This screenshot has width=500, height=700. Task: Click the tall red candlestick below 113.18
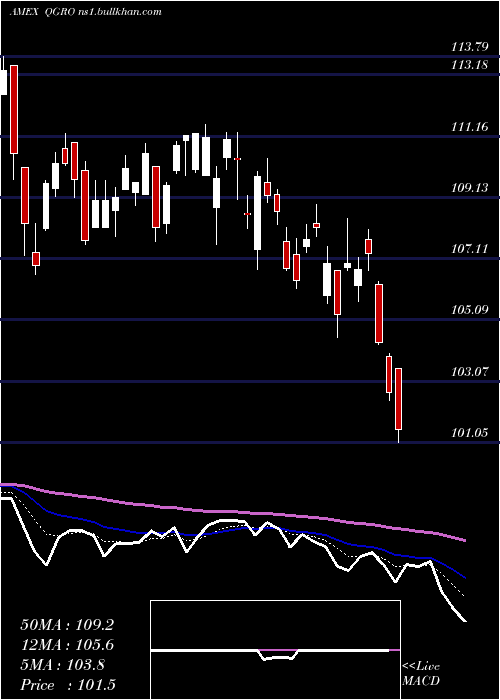(x=14, y=109)
